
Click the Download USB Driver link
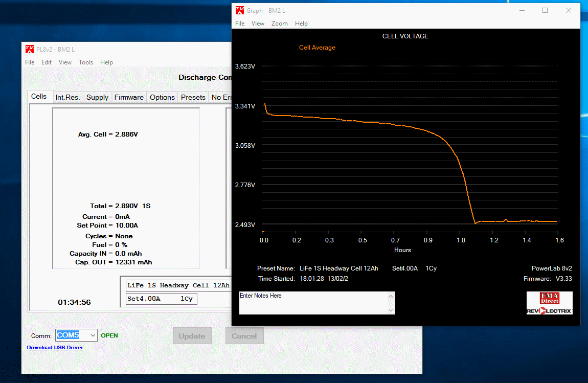pyautogui.click(x=55, y=348)
